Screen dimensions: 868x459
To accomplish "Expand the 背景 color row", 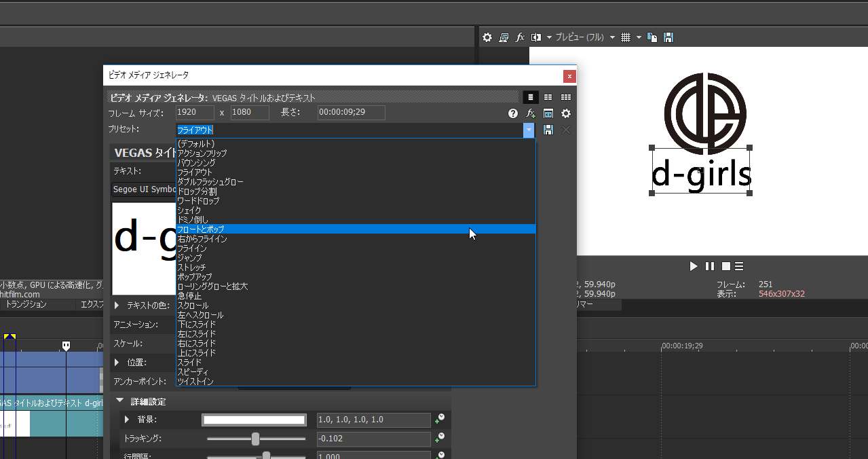I will [126, 420].
